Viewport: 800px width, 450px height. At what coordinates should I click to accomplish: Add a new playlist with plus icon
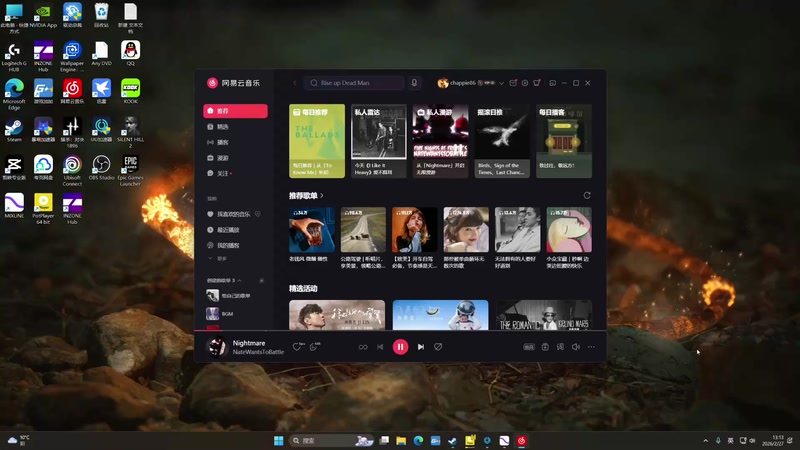pos(262,281)
